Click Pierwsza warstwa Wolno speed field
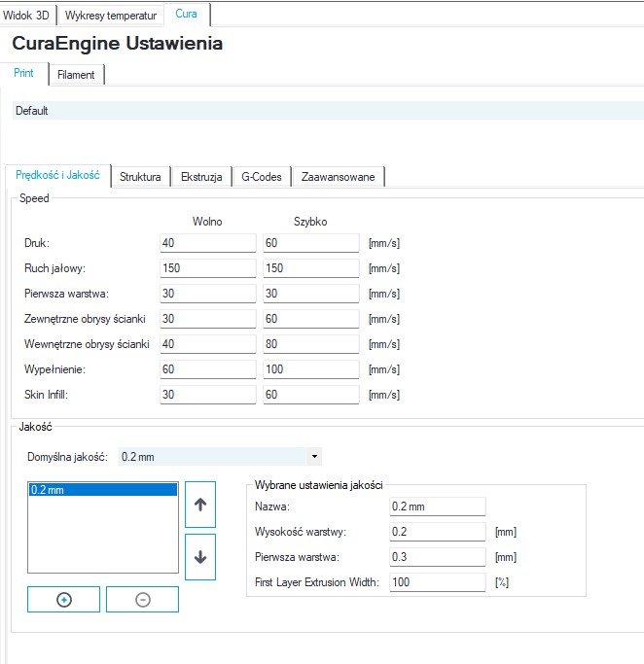 click(208, 294)
